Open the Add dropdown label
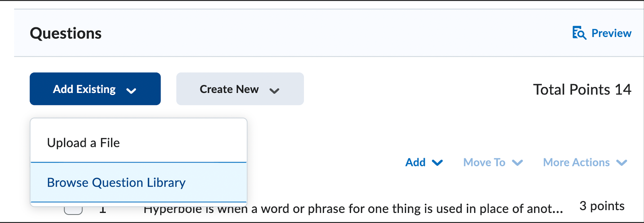 pos(415,162)
